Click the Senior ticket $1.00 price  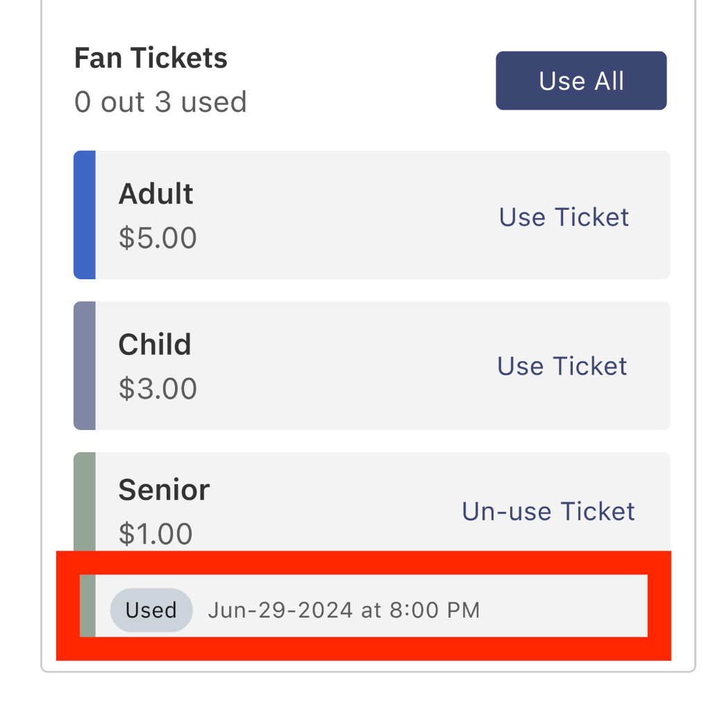[154, 533]
